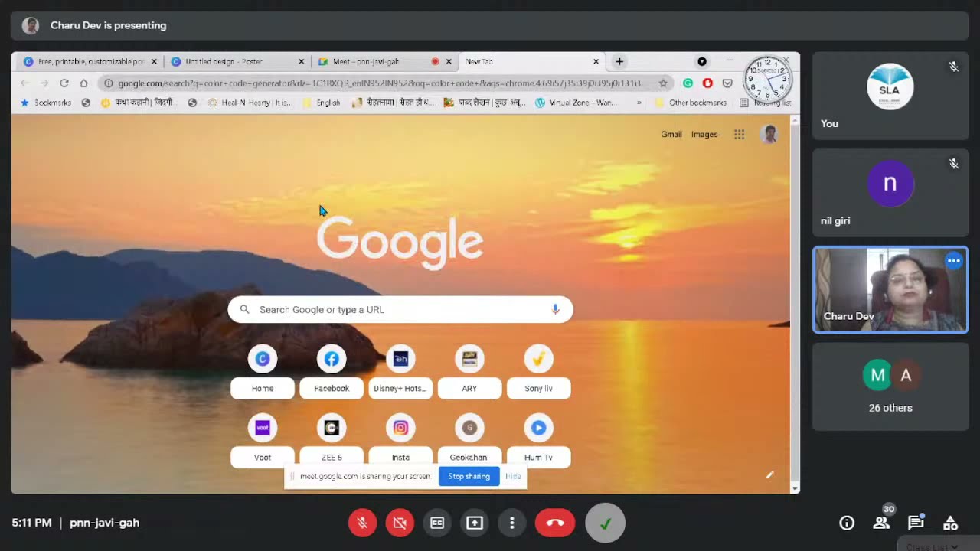The image size is (980, 551).
Task: Open the English bookmarks folder
Action: point(322,103)
